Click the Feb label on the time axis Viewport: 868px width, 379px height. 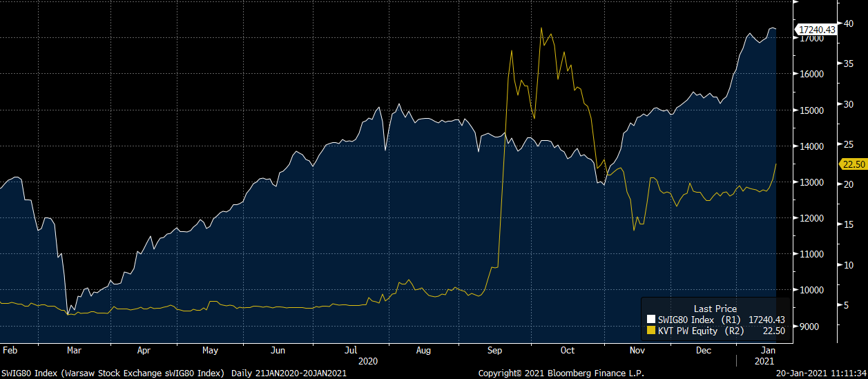(10, 350)
